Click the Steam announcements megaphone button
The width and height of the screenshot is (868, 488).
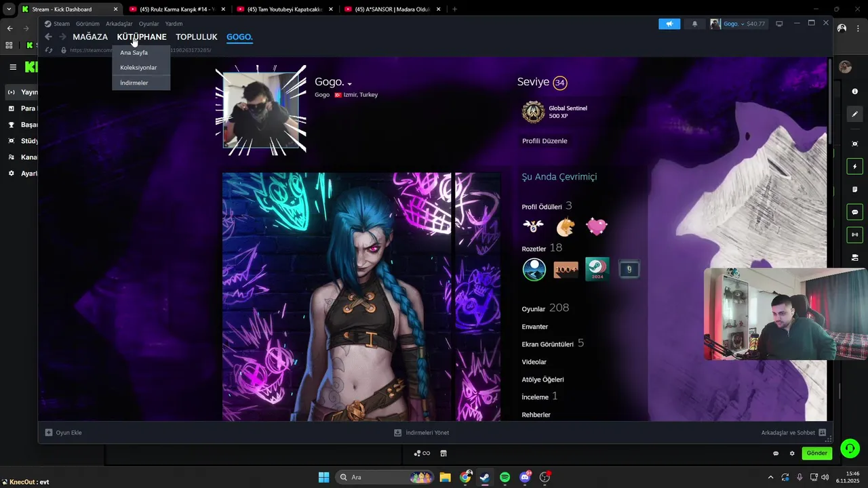tap(669, 24)
